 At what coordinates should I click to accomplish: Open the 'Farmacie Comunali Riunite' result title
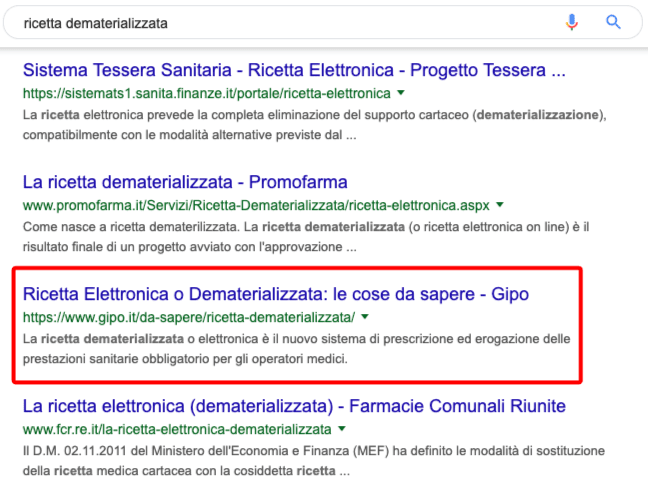click(294, 406)
